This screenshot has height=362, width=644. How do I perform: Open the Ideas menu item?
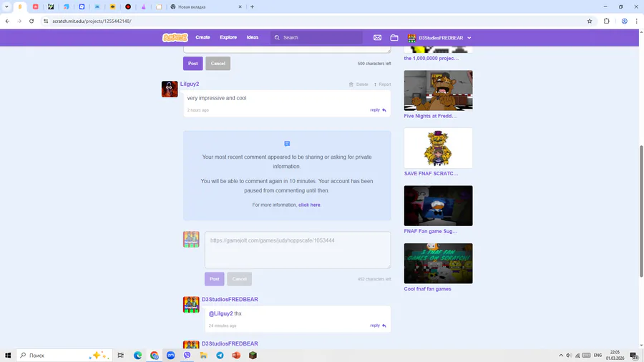[x=253, y=37]
